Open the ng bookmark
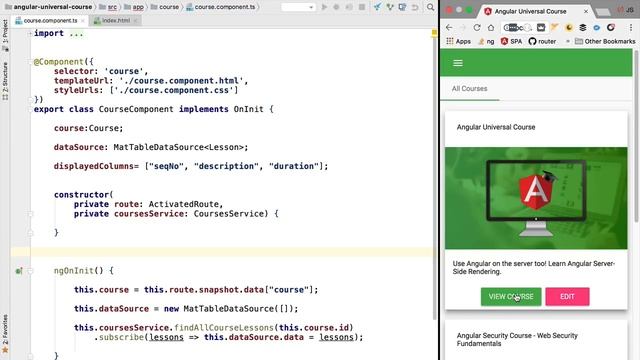This screenshot has width=640, height=360. 486,41
